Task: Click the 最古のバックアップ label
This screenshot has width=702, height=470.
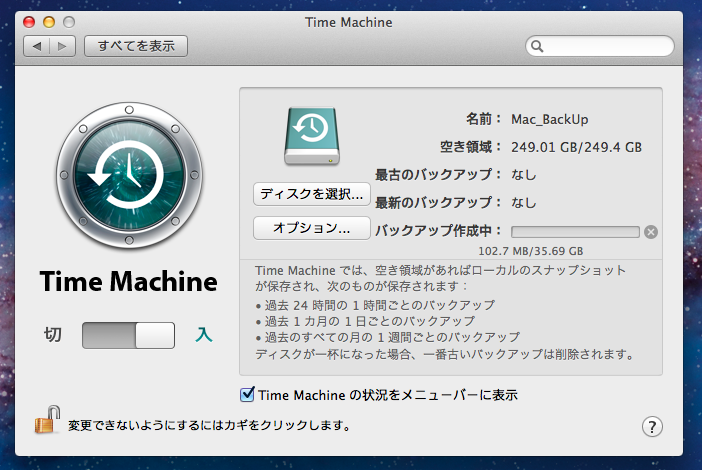Action: [438, 175]
